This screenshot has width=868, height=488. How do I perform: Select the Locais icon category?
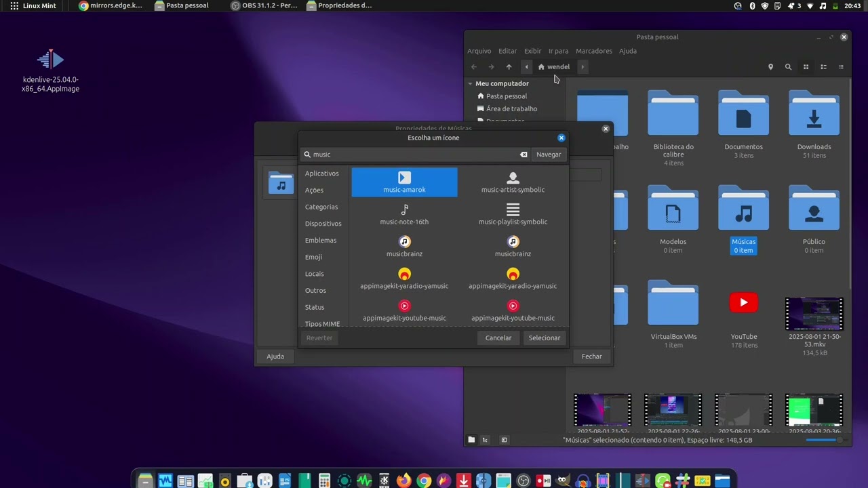[315, 274]
